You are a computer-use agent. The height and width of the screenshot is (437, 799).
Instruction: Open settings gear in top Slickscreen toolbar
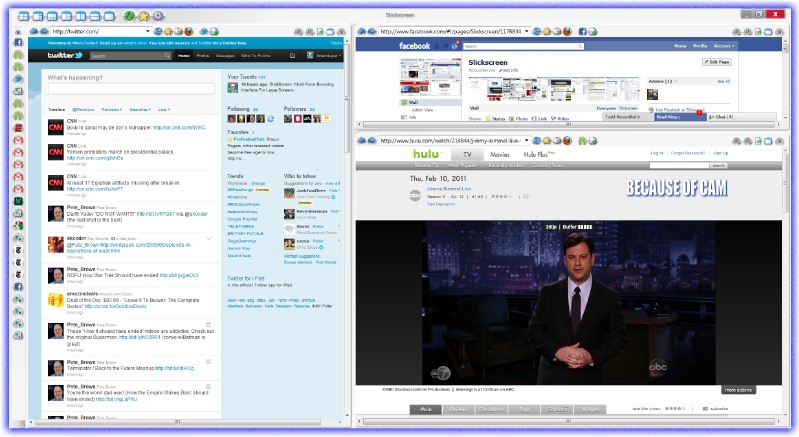(158, 16)
